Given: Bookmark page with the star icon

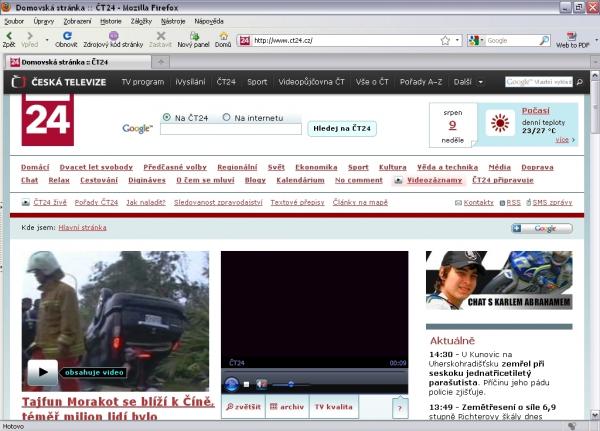Looking at the screenshot, I should 445,41.
